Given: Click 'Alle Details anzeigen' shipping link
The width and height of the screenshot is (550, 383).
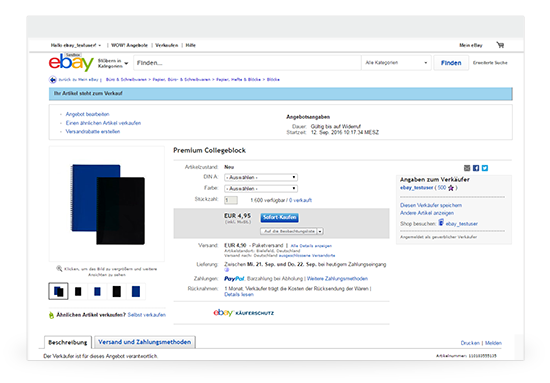Looking at the screenshot, I should (x=311, y=246).
